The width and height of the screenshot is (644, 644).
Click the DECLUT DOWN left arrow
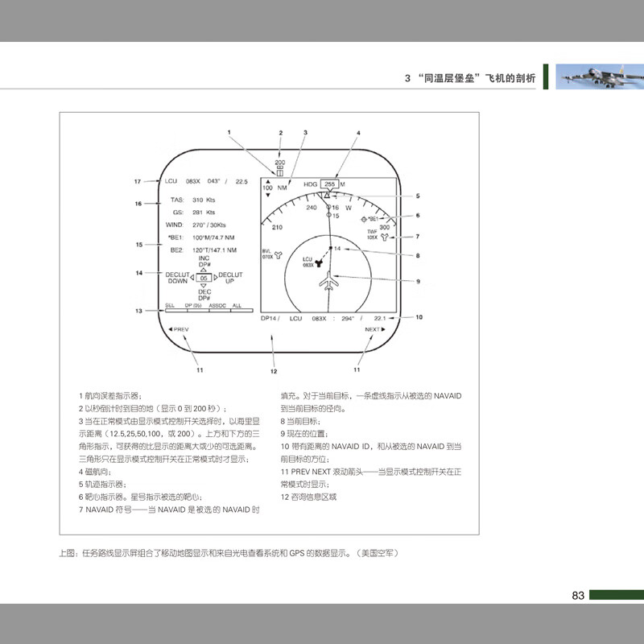coord(193,278)
